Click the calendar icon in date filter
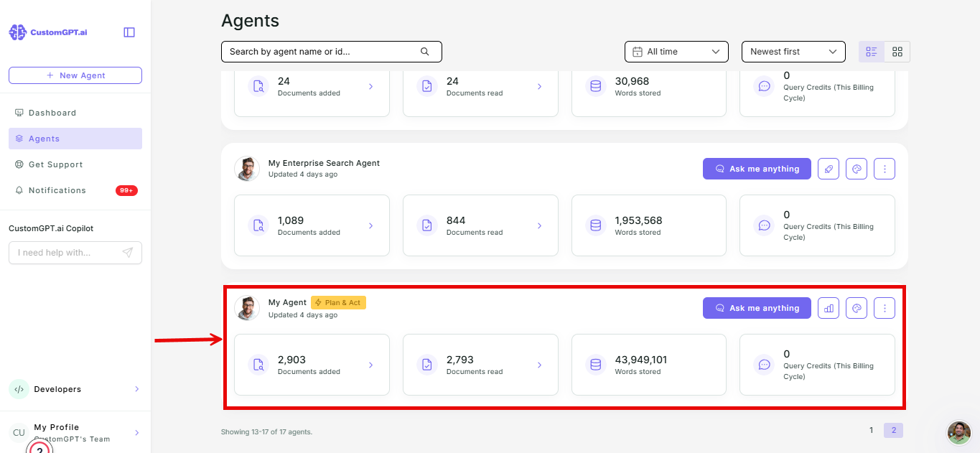This screenshot has width=980, height=453. pos(637,52)
